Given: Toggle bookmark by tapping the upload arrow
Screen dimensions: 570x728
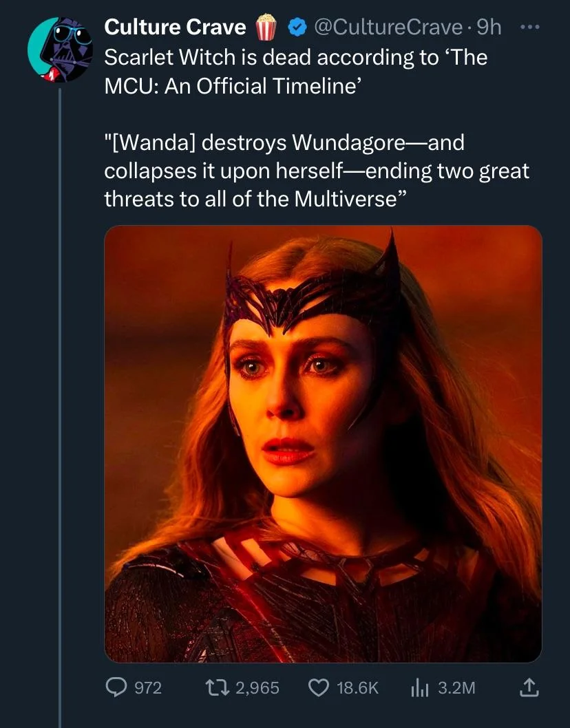Looking at the screenshot, I should (528, 687).
